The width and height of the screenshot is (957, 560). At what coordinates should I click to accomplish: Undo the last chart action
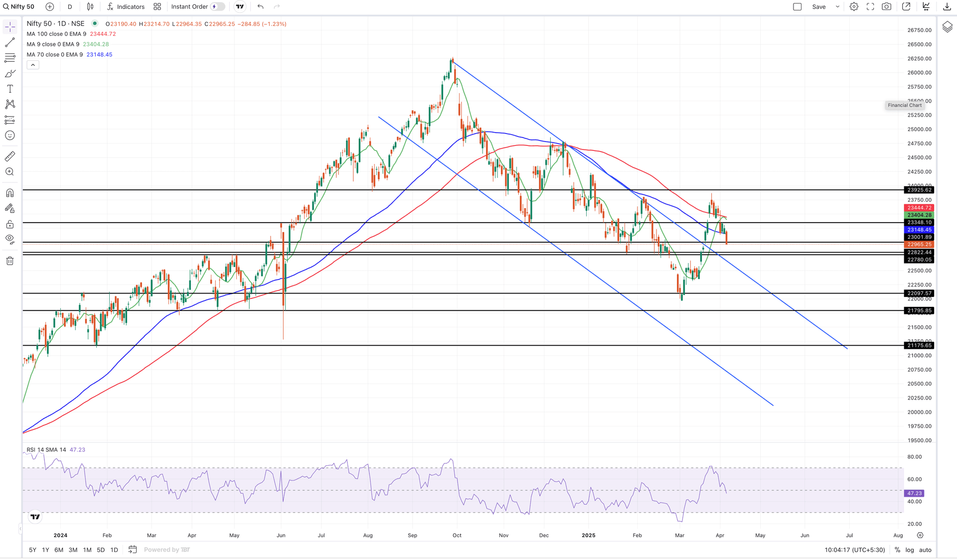(261, 7)
